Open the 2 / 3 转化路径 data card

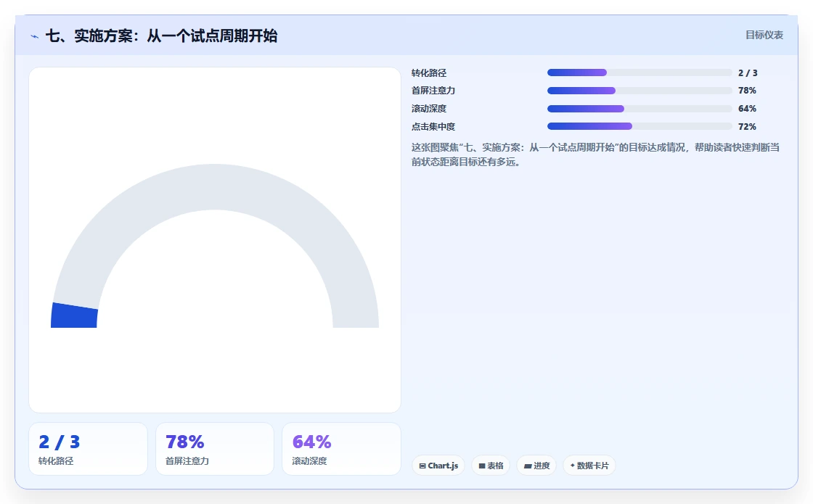click(x=88, y=449)
